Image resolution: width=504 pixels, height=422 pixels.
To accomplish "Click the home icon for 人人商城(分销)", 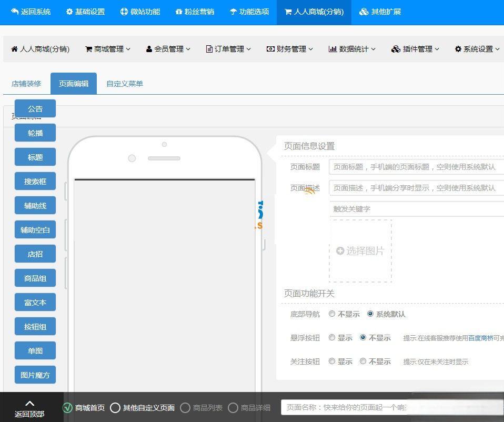I will coord(14,49).
